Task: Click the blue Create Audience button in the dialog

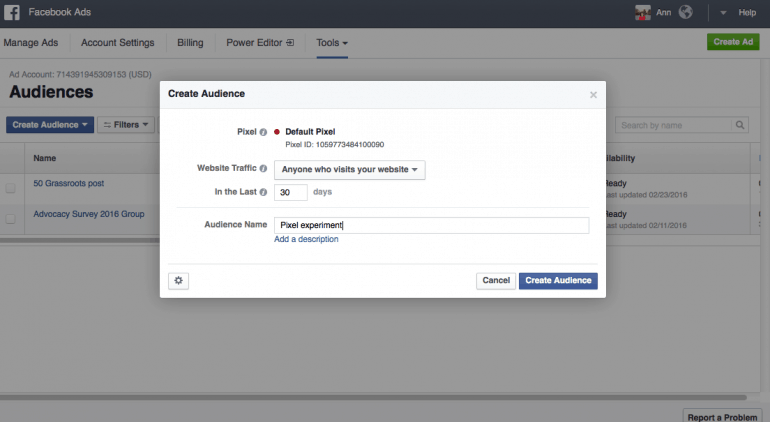Action: 558,281
